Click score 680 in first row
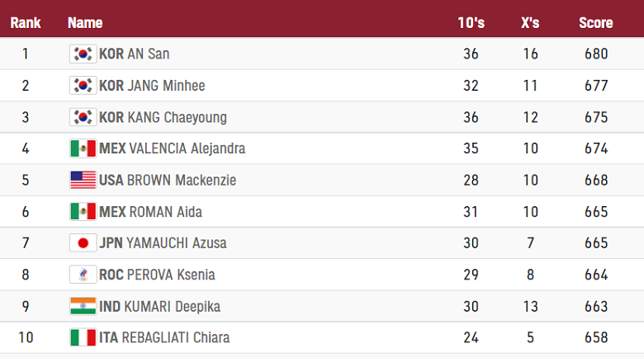644x362 pixels. pyautogui.click(x=596, y=54)
